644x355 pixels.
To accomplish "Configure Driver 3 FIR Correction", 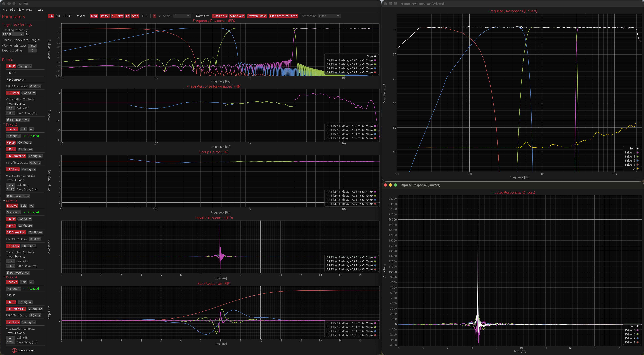I will 35,232.
